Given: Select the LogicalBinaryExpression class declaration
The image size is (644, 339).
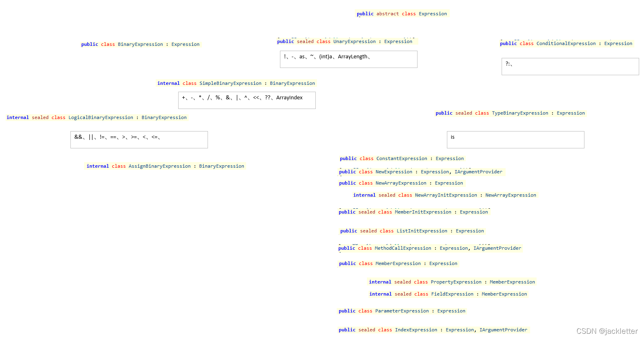Looking at the screenshot, I should [x=97, y=117].
